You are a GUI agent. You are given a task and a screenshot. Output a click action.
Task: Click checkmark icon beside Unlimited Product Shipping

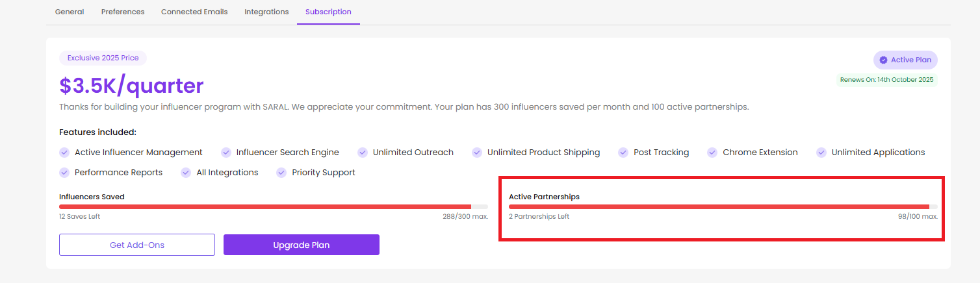pyautogui.click(x=477, y=153)
